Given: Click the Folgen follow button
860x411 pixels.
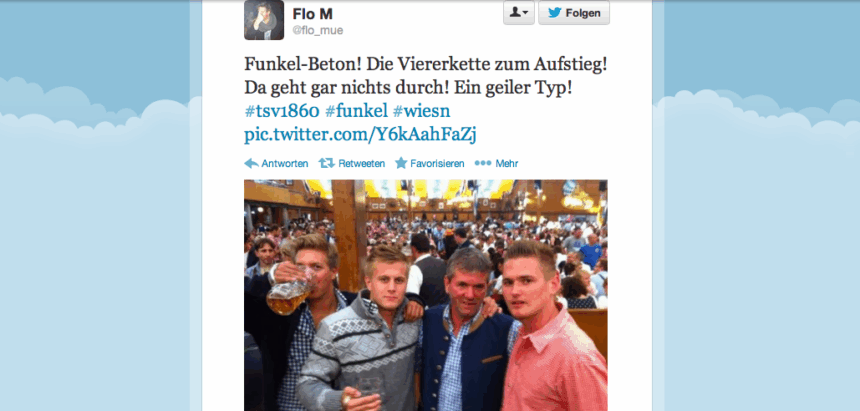Looking at the screenshot, I should 574,13.
